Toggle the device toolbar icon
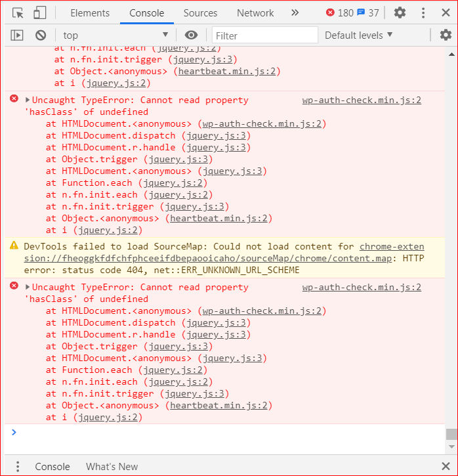The image size is (458, 476). click(x=40, y=13)
